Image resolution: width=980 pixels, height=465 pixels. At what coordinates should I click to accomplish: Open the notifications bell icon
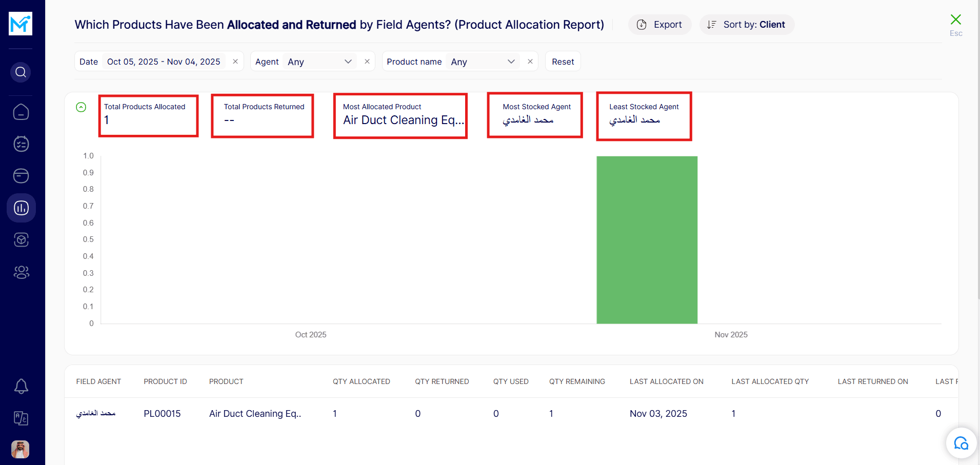(21, 386)
